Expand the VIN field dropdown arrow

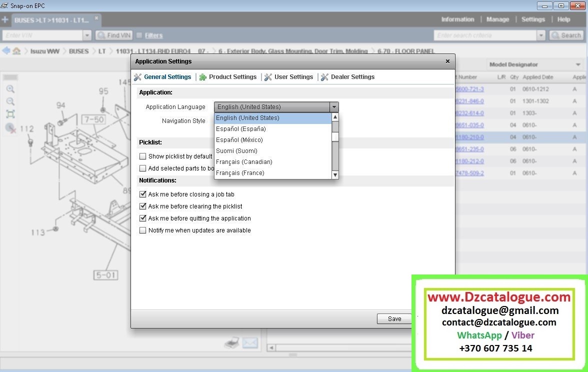point(87,35)
